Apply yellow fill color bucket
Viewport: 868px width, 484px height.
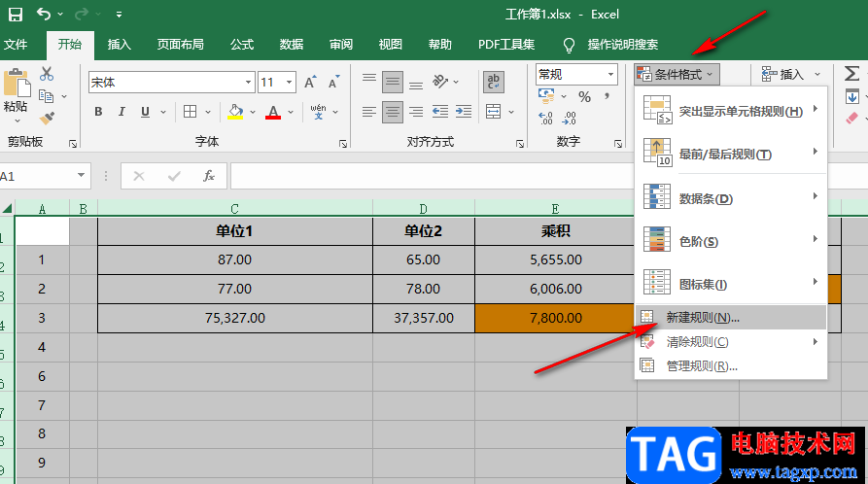tap(235, 112)
